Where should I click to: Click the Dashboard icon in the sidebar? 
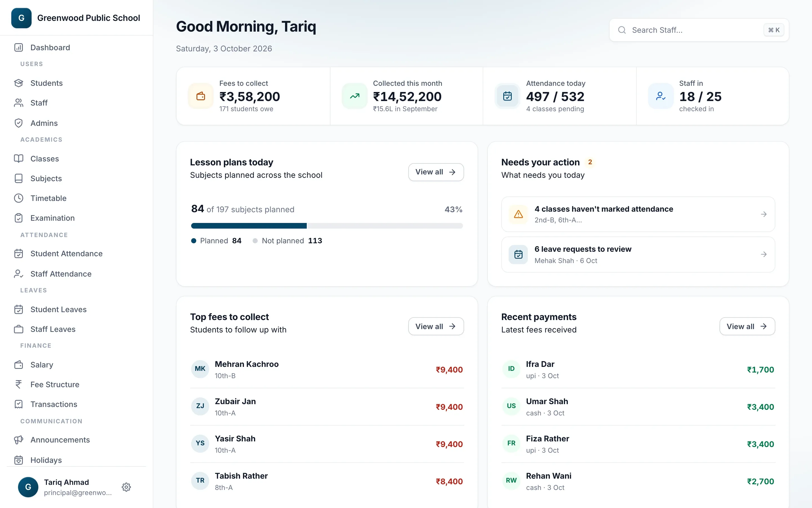click(18, 47)
